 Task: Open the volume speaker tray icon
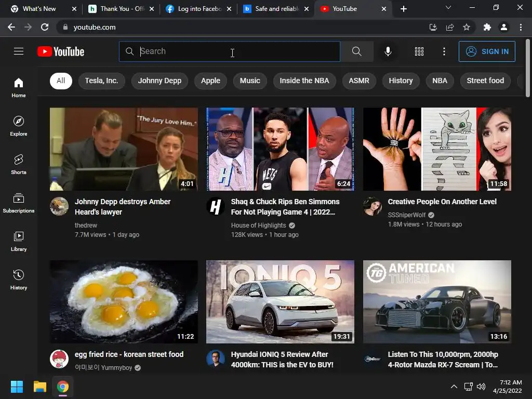click(x=481, y=387)
